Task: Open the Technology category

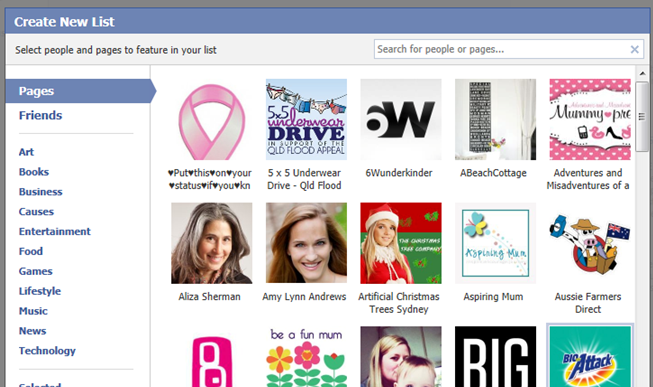Action: coord(47,351)
